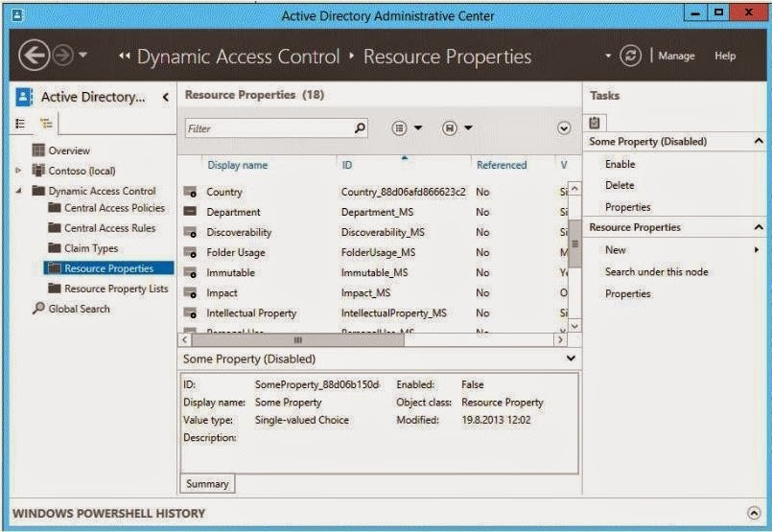Screen dimensions: 772x532
Task: Open the Help menu
Action: (725, 56)
